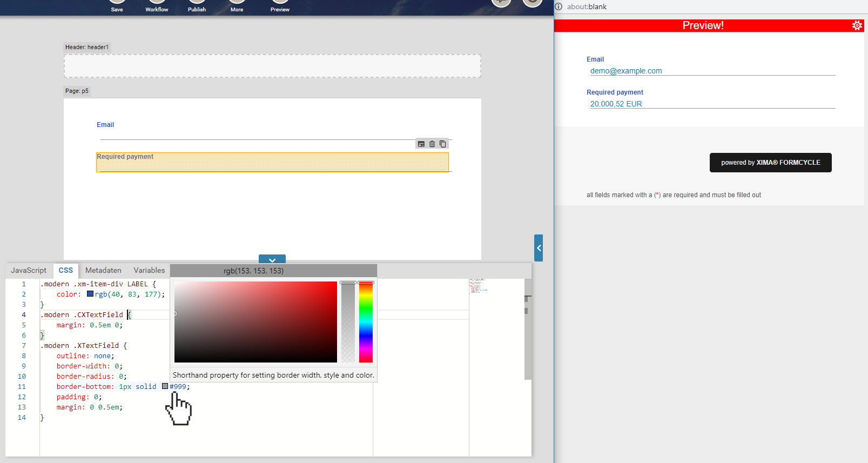Screen dimensions: 868x463
Task: Click the rainbow hue slider strip
Action: click(x=366, y=322)
